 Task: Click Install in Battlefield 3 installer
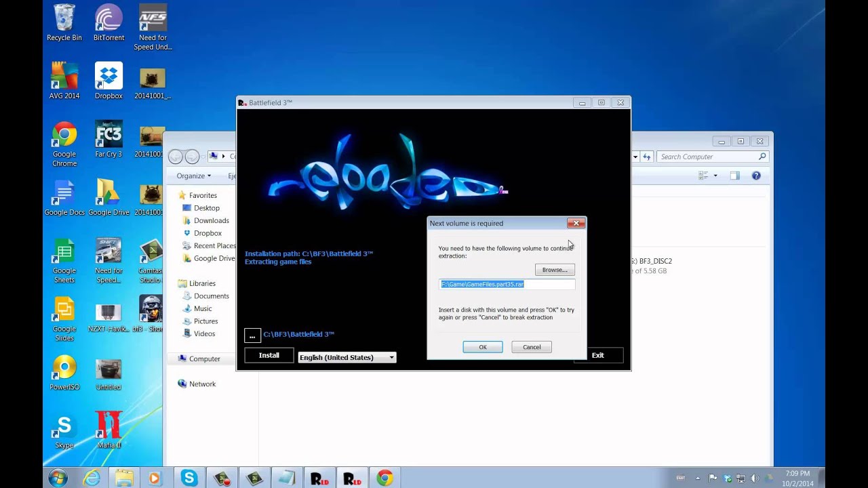(269, 355)
